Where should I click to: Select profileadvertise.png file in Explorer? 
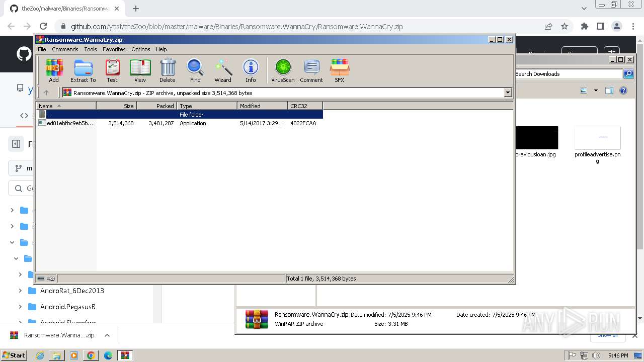(597, 145)
